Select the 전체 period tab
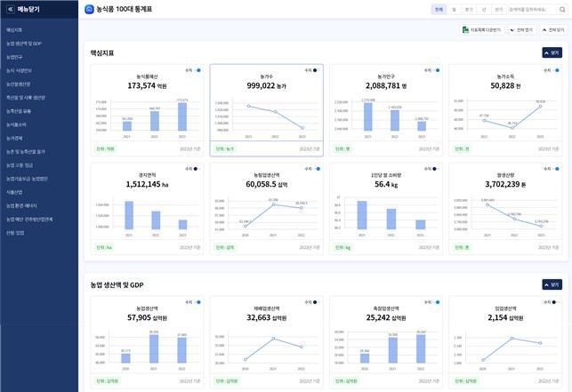The width and height of the screenshot is (572, 392). pyautogui.click(x=439, y=9)
